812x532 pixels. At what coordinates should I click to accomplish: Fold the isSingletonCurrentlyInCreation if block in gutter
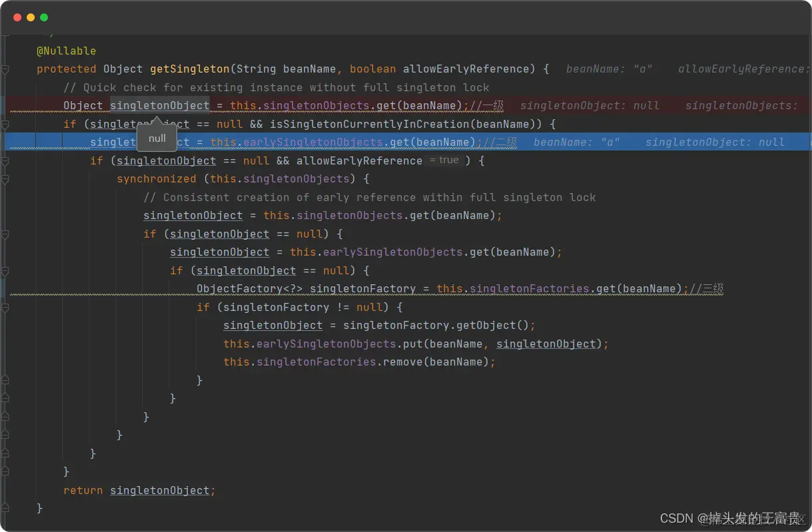(x=5, y=124)
